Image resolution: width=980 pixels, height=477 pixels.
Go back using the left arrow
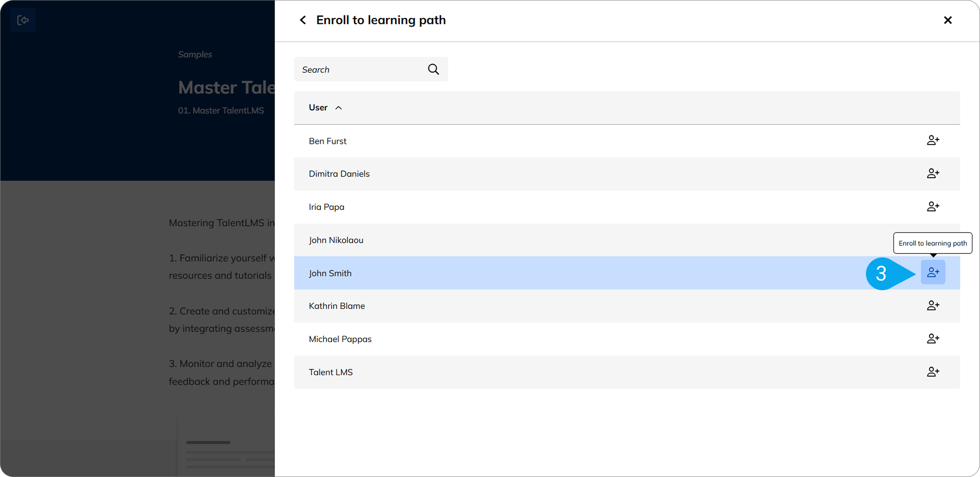[x=303, y=20]
